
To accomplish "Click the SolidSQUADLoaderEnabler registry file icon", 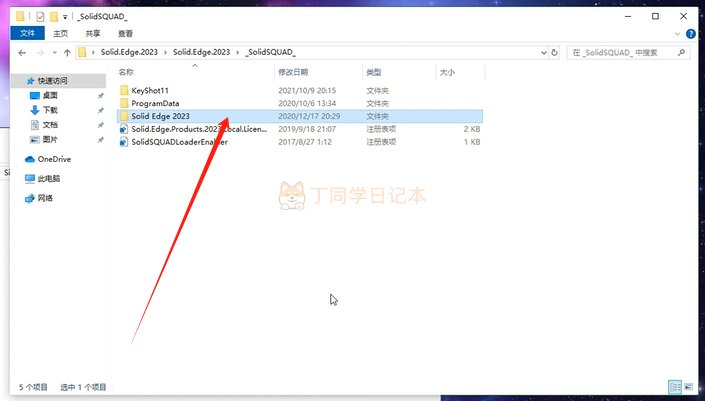I will click(124, 142).
